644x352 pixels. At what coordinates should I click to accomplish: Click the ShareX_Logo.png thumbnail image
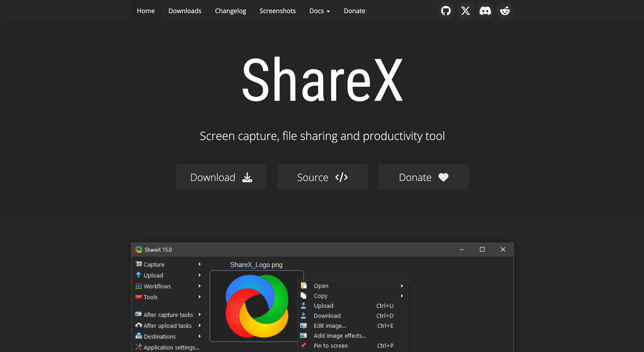[x=257, y=306]
